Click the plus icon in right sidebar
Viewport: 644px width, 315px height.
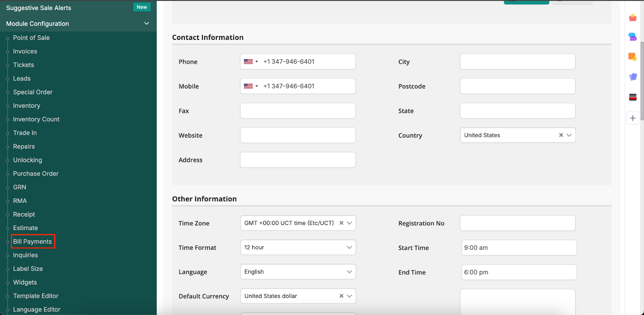coord(633,118)
